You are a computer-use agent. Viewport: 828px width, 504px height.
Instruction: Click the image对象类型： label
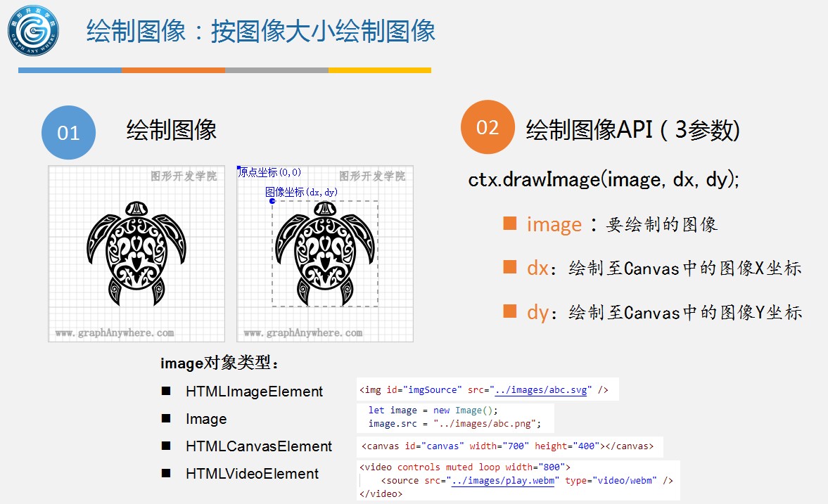[x=219, y=363]
